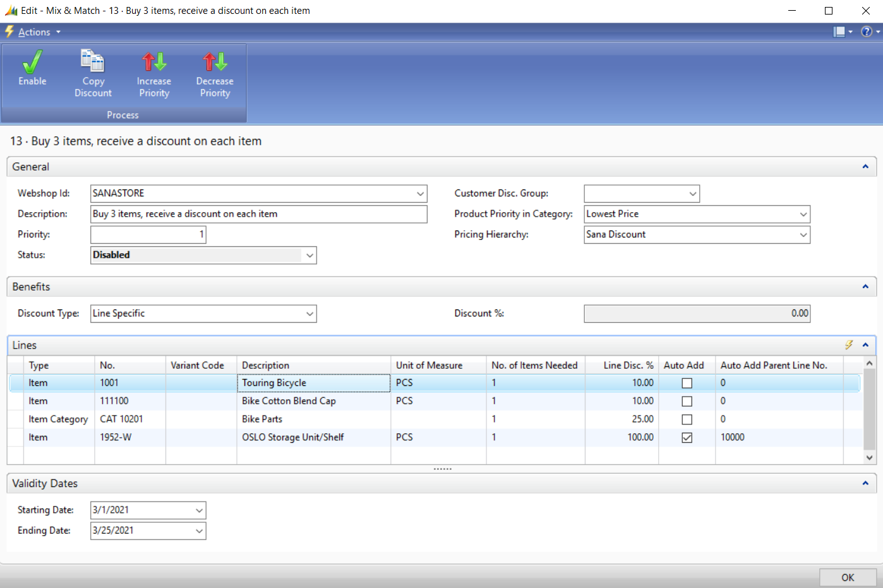Open the Status dropdown
Viewport: 883px width, 588px height.
point(309,255)
